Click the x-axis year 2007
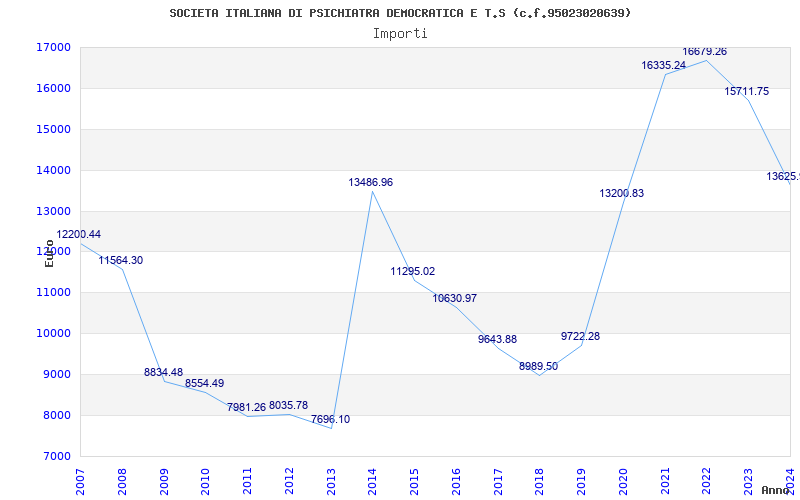This screenshot has width=800, height=500. pos(81,482)
